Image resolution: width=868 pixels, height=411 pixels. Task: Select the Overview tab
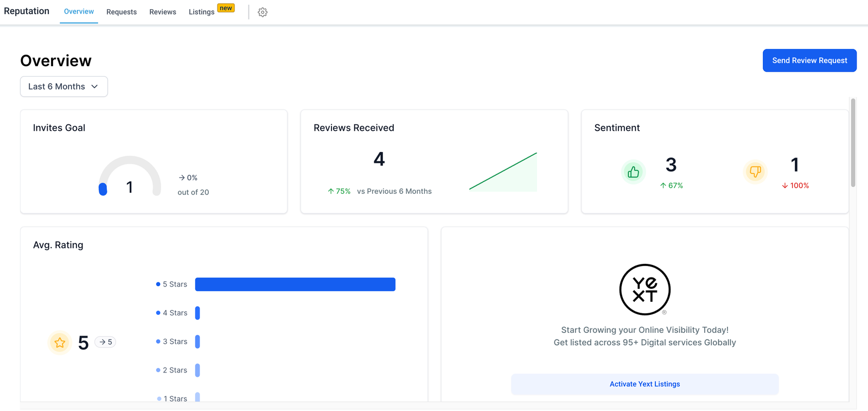[79, 11]
